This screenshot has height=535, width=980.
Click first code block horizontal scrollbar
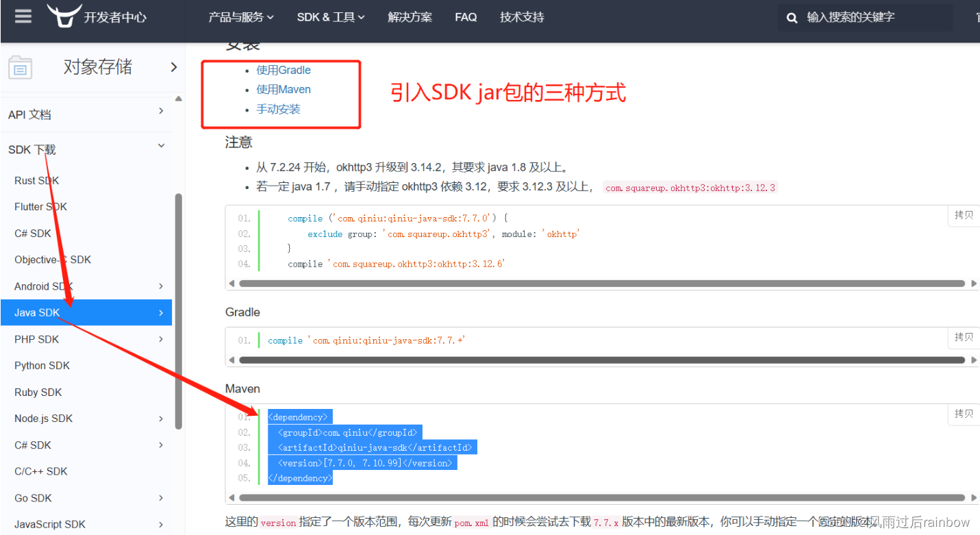pos(602,284)
